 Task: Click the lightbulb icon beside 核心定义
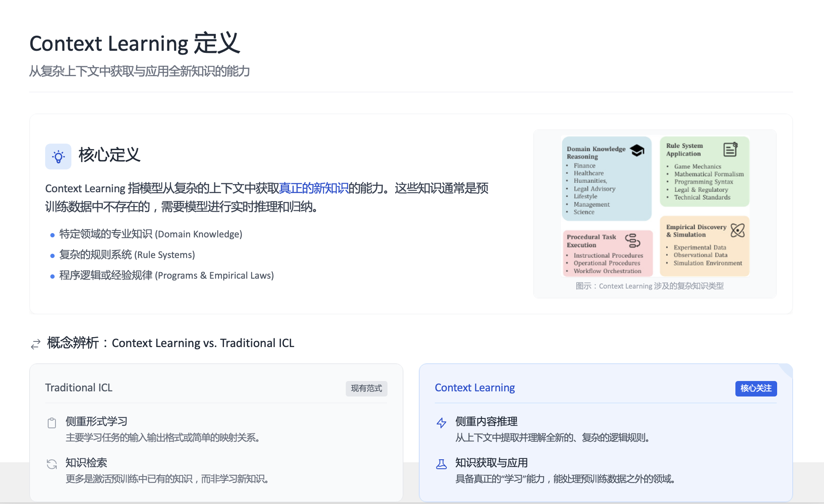[58, 157]
